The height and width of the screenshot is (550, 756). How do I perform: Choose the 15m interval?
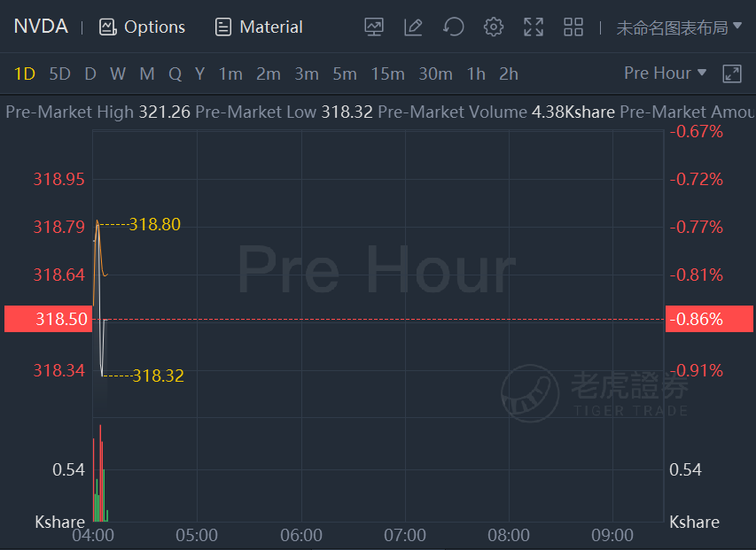387,74
